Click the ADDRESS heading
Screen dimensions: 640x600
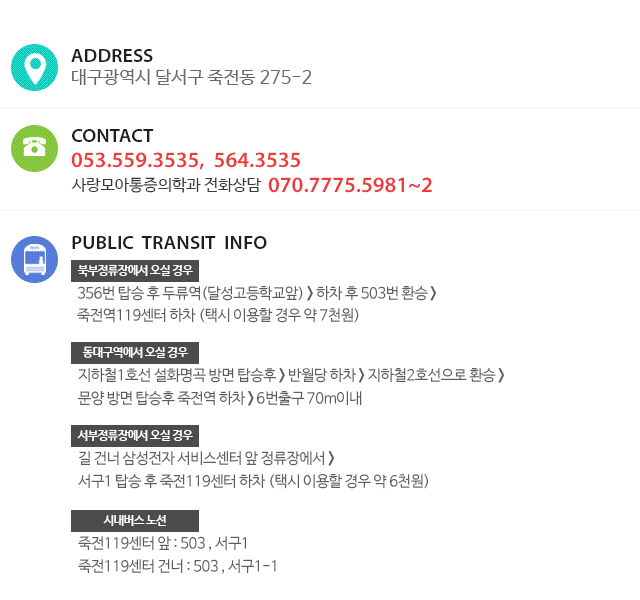point(112,56)
